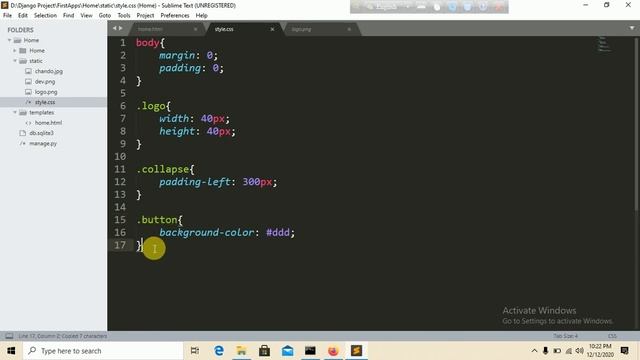Click the db.sqlite3 file icon

coord(23,133)
